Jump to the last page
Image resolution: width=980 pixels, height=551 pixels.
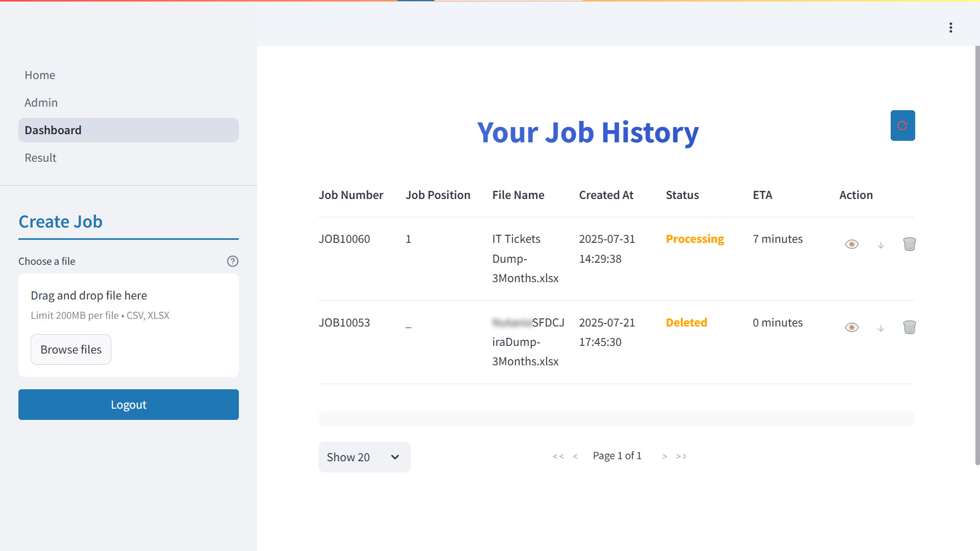[681, 456]
